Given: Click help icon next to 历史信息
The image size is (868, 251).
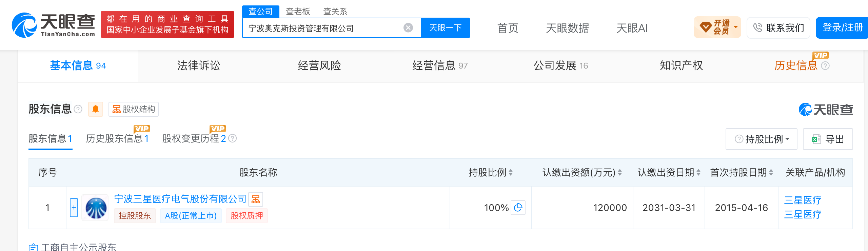Looking at the screenshot, I should pos(825,66).
